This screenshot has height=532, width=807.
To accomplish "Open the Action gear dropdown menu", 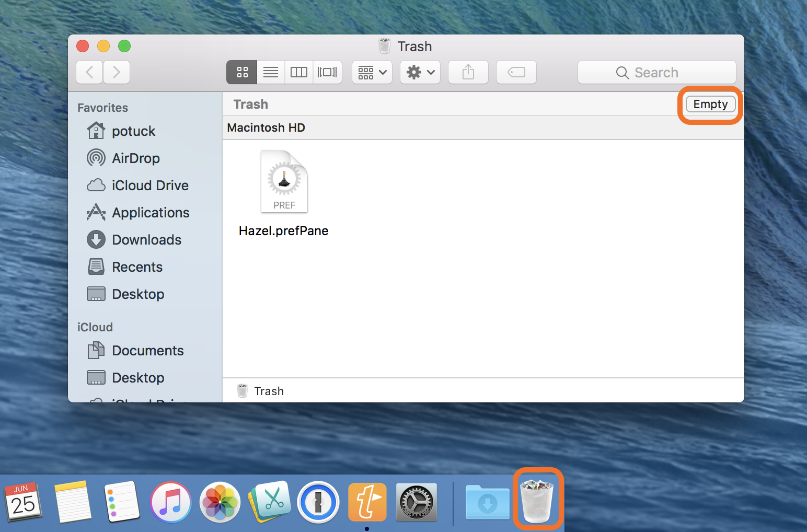I will 420,72.
